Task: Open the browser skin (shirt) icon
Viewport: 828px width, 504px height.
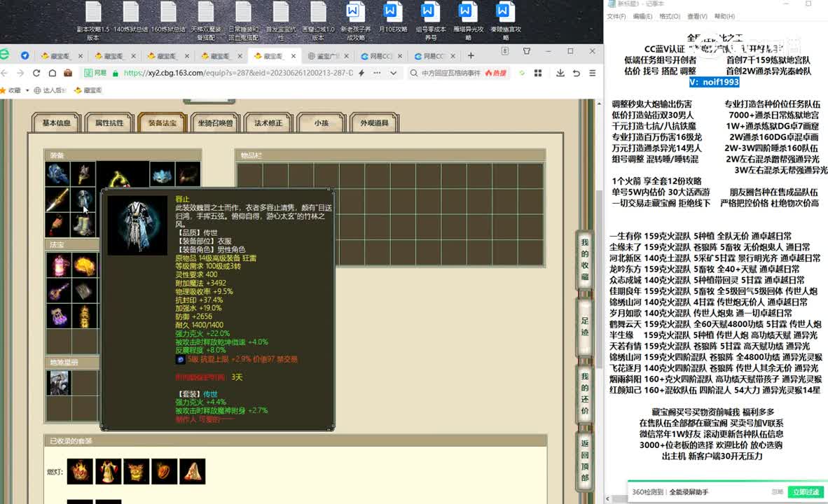Action: [527, 51]
